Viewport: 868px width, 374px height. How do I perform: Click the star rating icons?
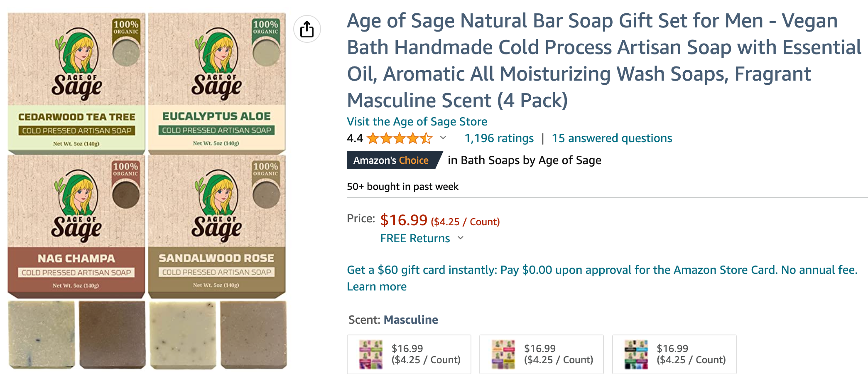click(399, 138)
